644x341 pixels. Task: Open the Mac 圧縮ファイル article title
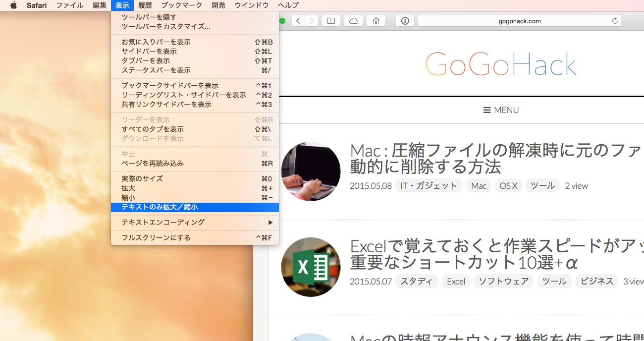click(496, 158)
